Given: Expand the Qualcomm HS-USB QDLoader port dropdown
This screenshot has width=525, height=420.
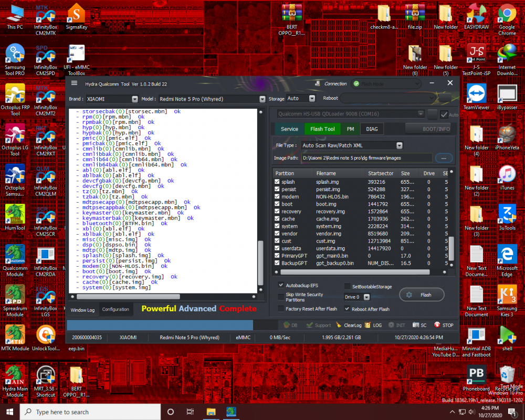Looking at the screenshot, I should click(x=421, y=114).
